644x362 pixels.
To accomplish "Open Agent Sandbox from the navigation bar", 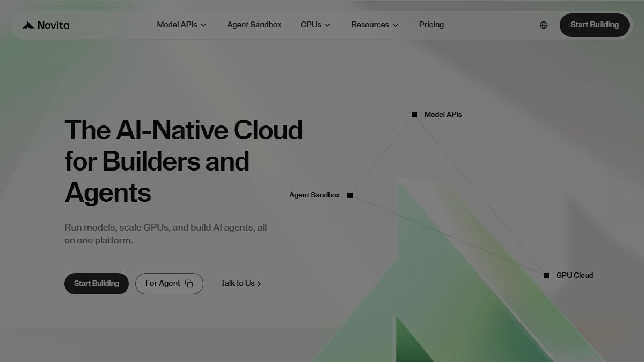I will click(x=254, y=25).
